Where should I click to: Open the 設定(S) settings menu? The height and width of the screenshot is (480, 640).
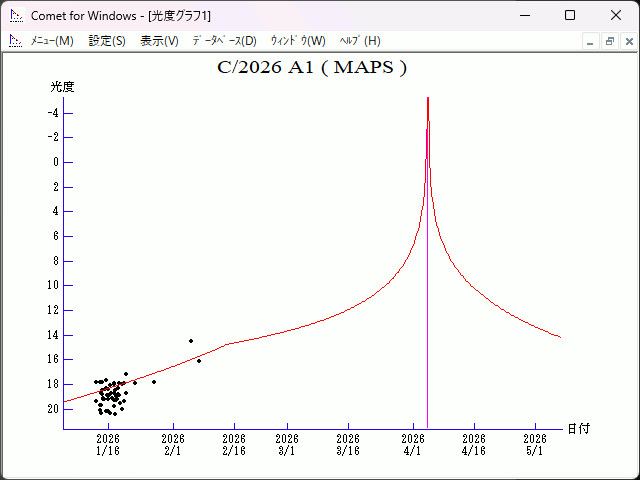point(107,41)
